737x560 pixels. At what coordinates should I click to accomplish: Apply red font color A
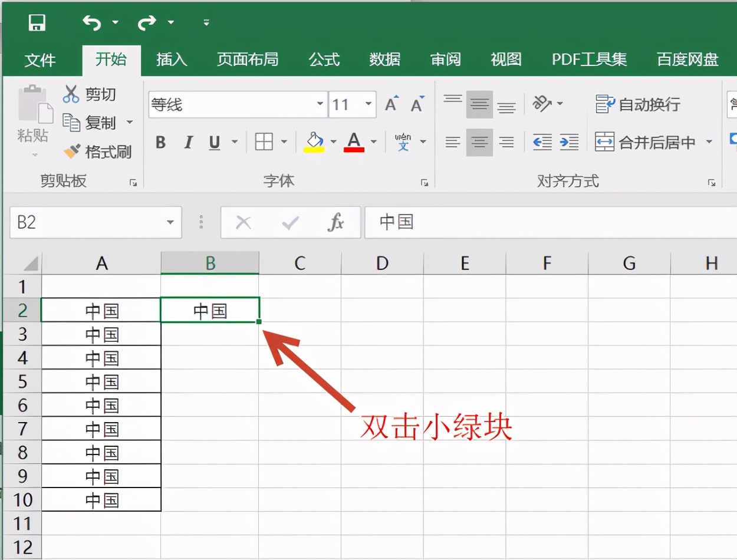pyautogui.click(x=354, y=141)
